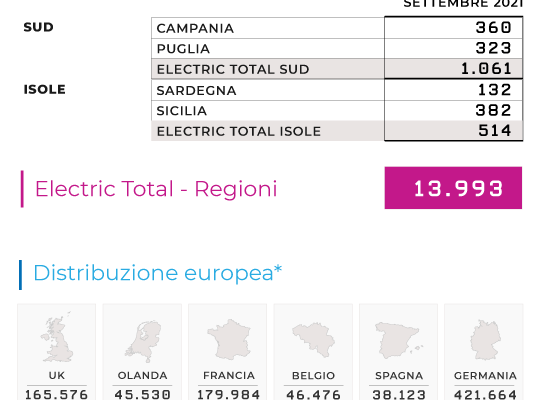Viewport: 545px width, 400px height.
Task: Click the magenta 13.993 total box
Action: [x=453, y=188]
